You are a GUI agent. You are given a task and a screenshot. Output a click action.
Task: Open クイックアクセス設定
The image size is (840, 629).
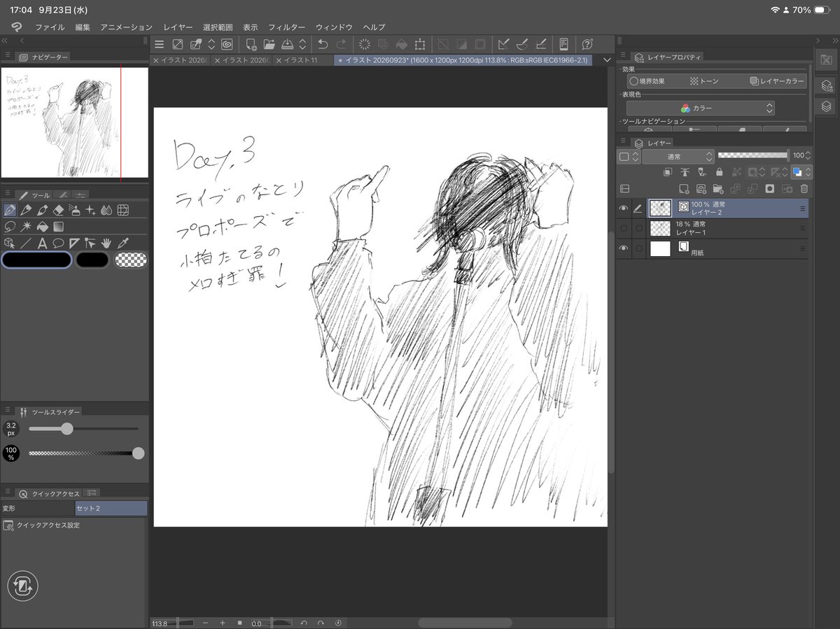click(48, 525)
